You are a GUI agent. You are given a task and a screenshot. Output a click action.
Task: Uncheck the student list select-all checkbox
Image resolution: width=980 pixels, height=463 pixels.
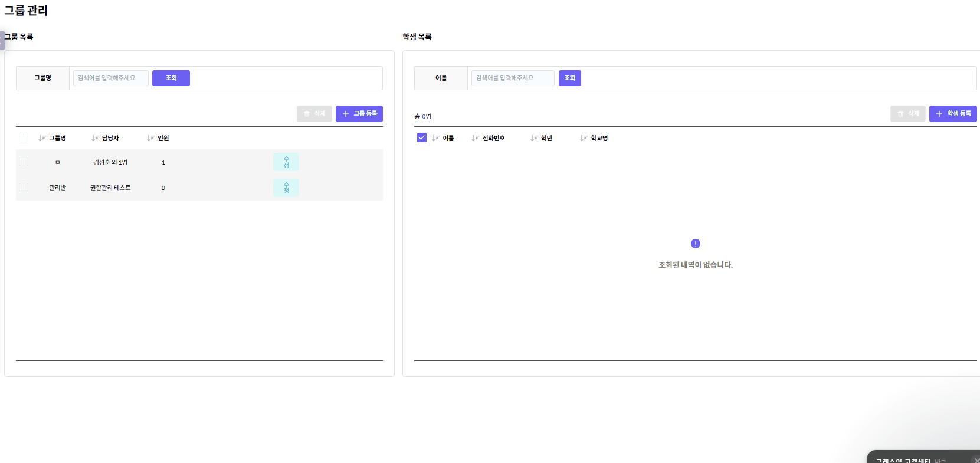422,137
